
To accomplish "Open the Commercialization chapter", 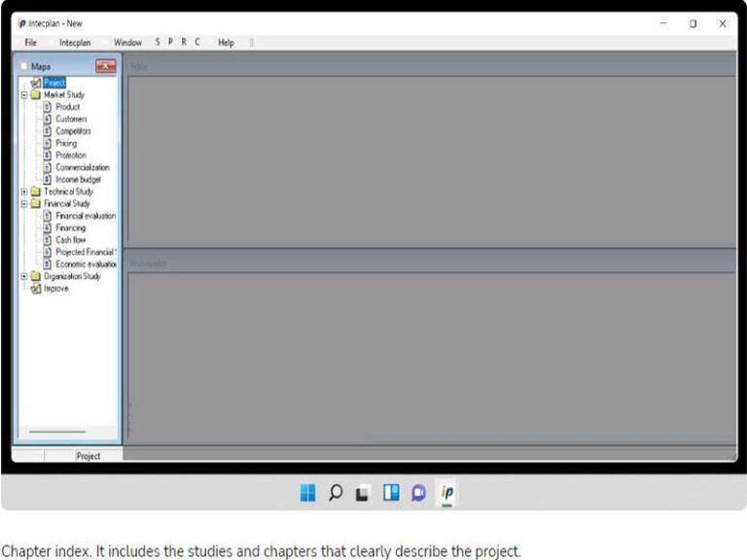I will [x=83, y=167].
